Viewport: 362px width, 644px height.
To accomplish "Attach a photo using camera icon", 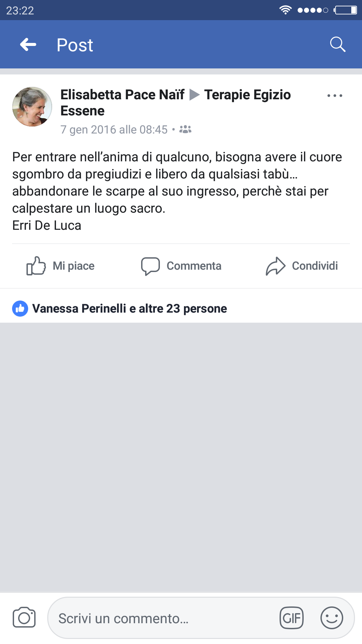I will [24, 618].
